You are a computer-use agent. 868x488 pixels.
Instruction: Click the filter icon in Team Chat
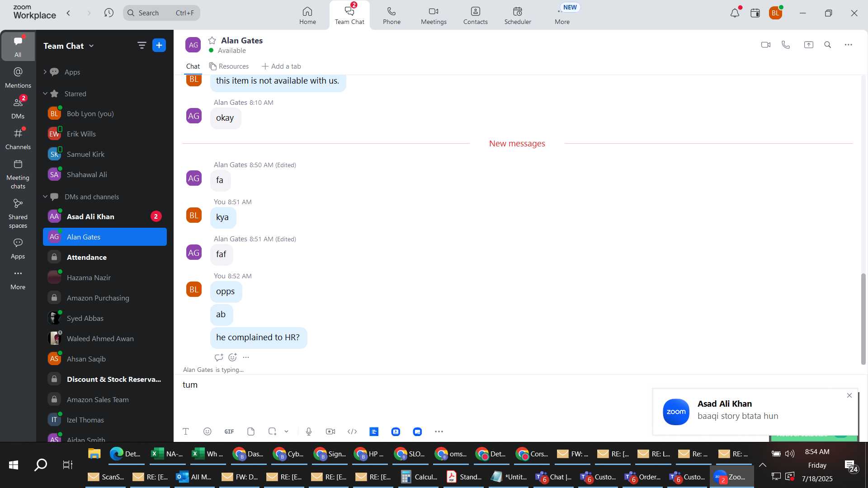pyautogui.click(x=142, y=45)
